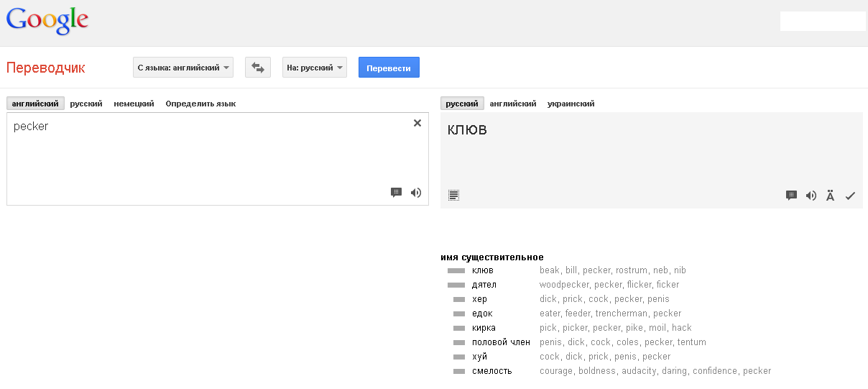
Task: Click the dictionary entry 'клюв' in list
Action: (x=483, y=270)
